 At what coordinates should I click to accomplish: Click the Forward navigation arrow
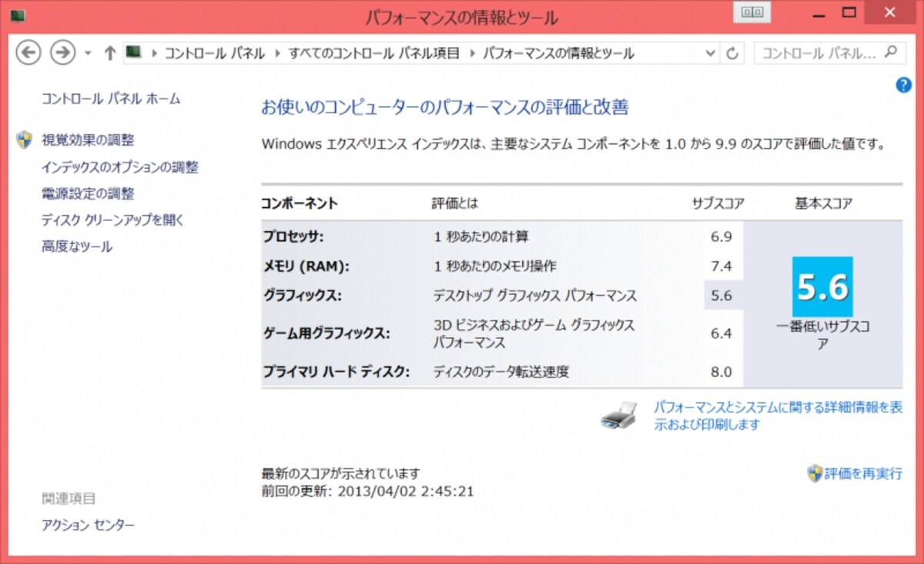[x=62, y=52]
